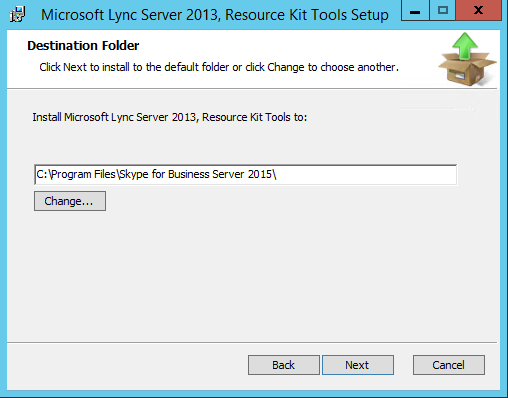The image size is (508, 398).
Task: Click the "Destination Folder" heading
Action: (x=83, y=46)
